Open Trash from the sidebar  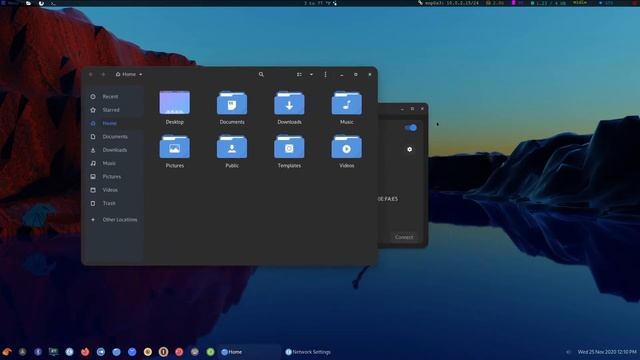pyautogui.click(x=114, y=203)
